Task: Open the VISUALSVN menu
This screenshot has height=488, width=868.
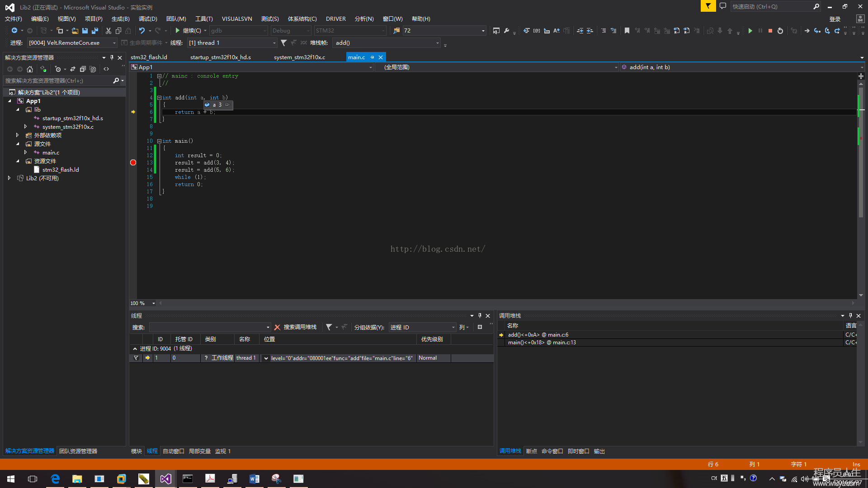Action: click(237, 19)
